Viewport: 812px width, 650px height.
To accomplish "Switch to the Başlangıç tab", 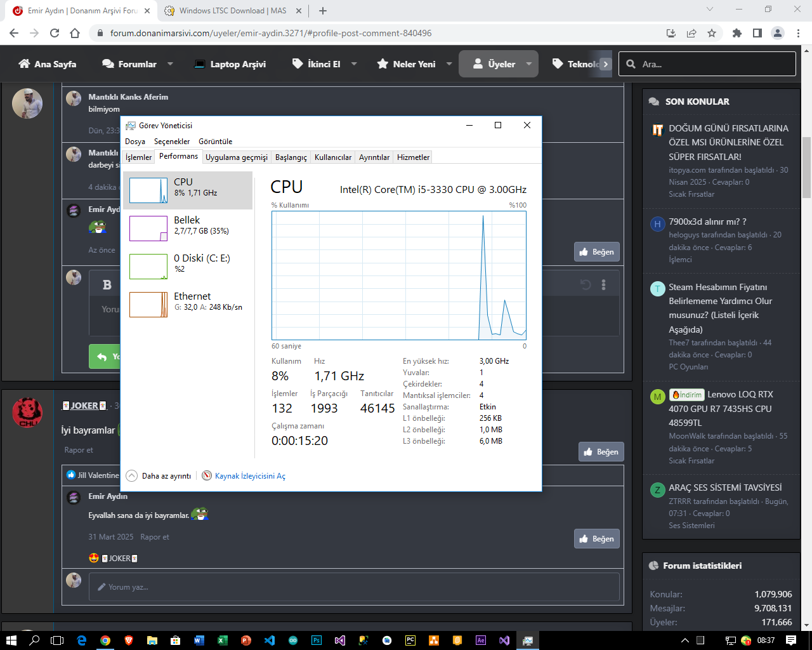I will point(291,157).
